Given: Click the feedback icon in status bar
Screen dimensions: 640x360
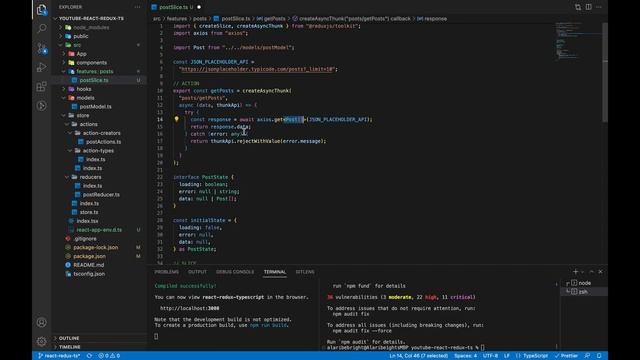Looking at the screenshot, I should tap(587, 356).
